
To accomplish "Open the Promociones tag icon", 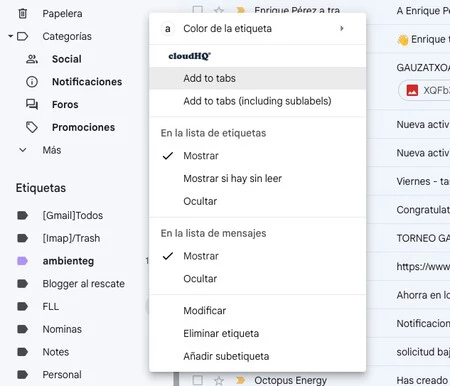I will tap(32, 127).
